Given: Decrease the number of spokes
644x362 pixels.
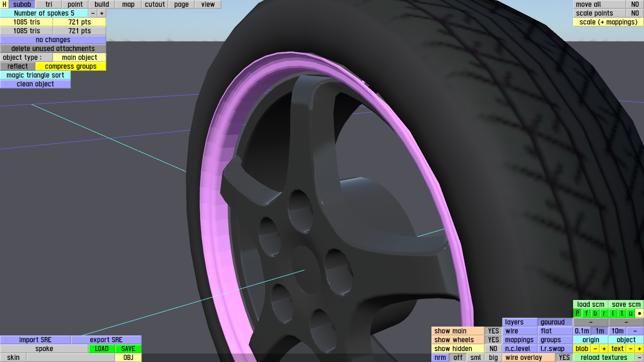Looking at the screenshot, I should click(93, 13).
